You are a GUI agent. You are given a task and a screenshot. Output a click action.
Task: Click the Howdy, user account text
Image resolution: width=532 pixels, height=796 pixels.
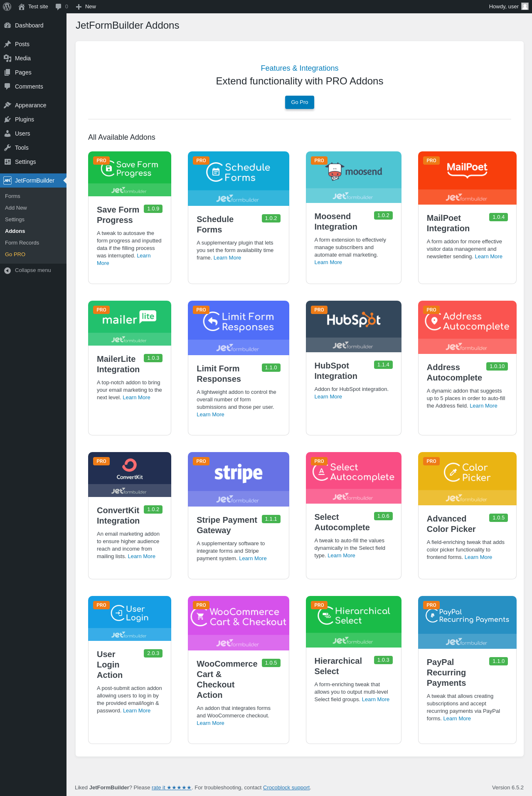504,7
